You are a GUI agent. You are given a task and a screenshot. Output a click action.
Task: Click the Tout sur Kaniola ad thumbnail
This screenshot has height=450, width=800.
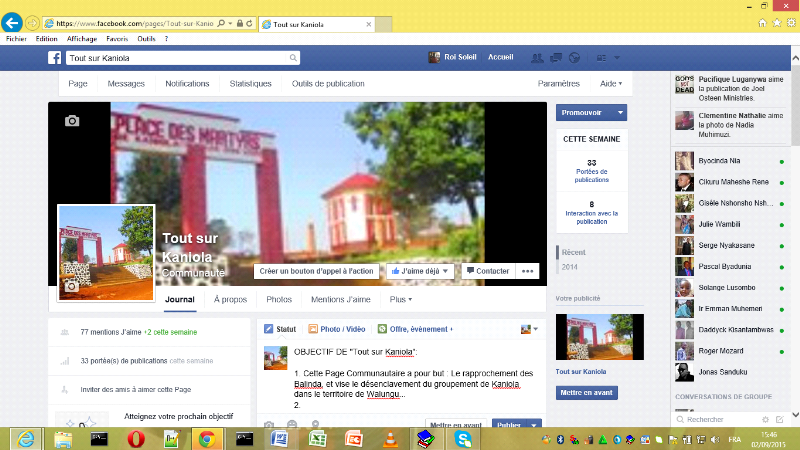[599, 337]
